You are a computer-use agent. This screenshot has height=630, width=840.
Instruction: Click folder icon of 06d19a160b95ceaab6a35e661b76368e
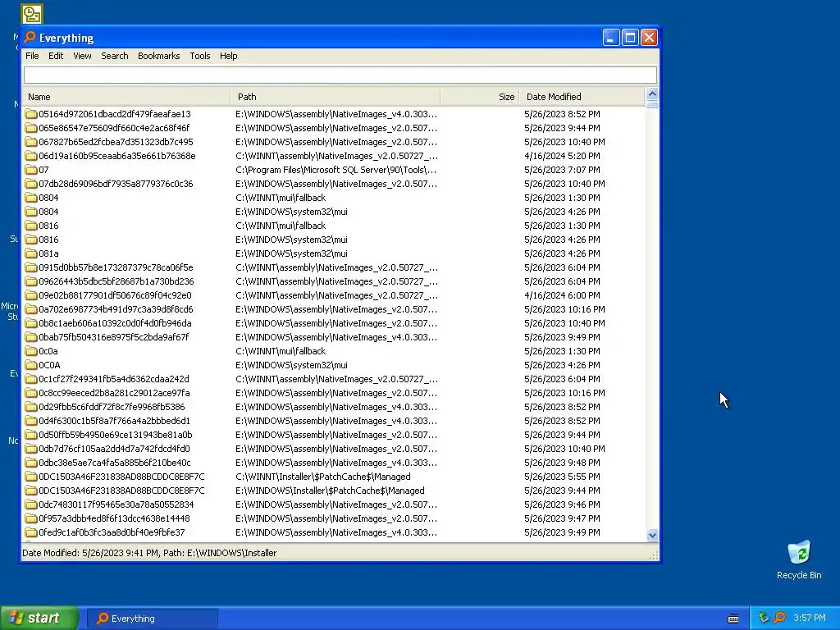[x=31, y=156]
